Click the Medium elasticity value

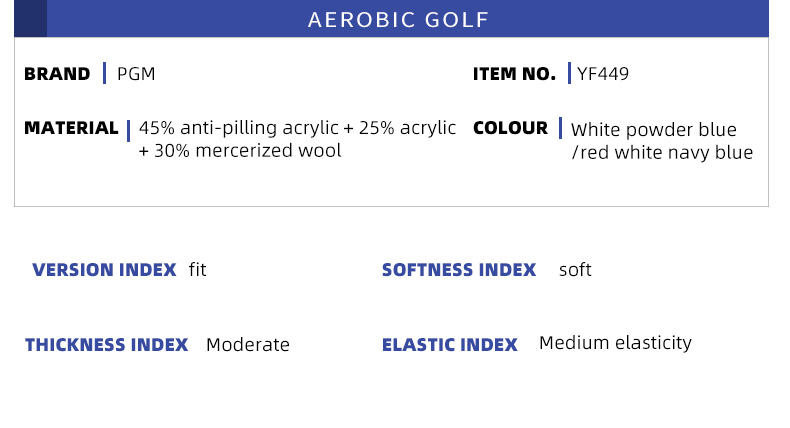coord(615,343)
